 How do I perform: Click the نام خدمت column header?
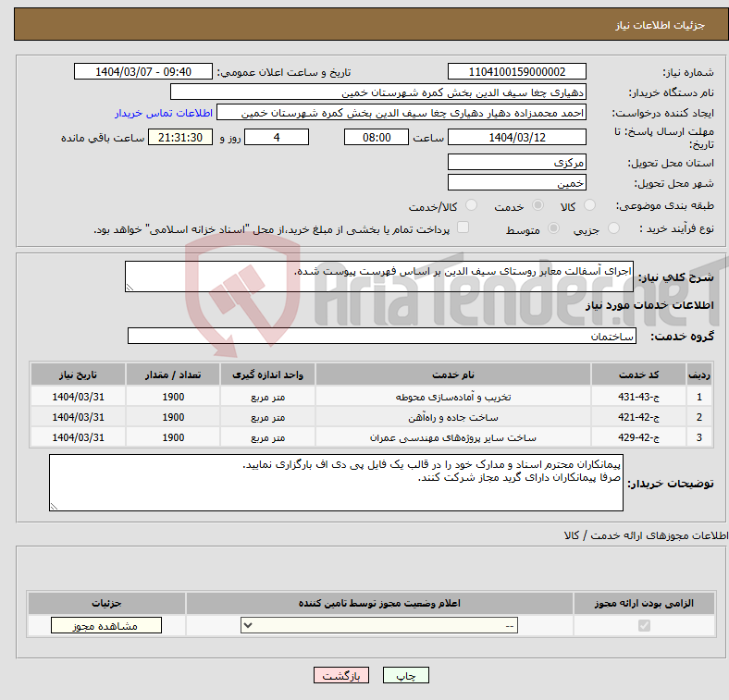(452, 375)
